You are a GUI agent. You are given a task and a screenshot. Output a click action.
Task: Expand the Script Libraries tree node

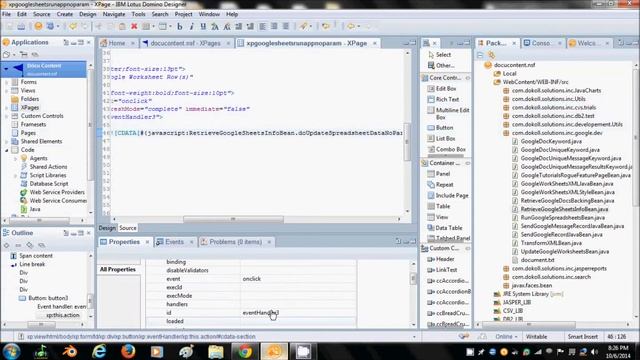16,176
